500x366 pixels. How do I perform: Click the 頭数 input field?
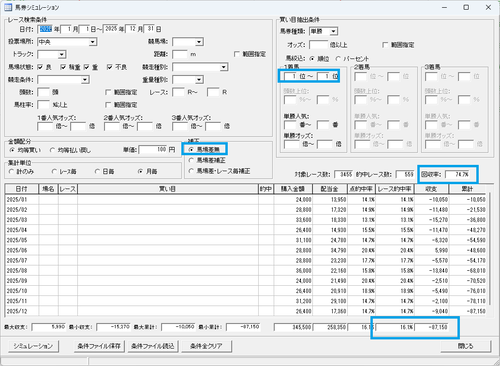tap(44, 92)
